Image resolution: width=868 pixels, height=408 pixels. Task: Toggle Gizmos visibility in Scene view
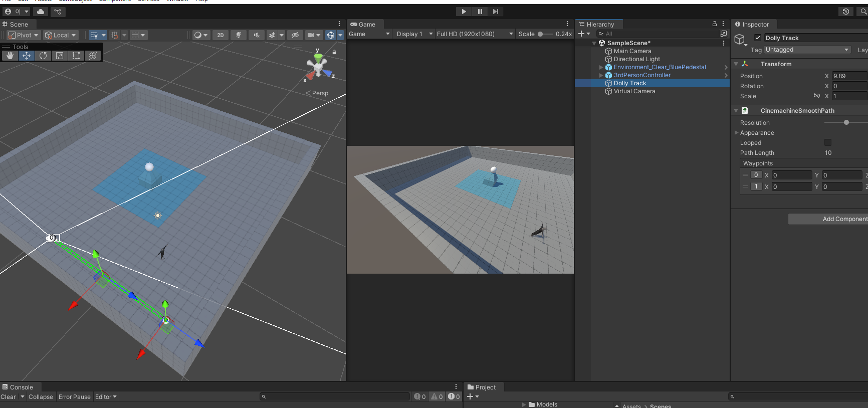331,35
